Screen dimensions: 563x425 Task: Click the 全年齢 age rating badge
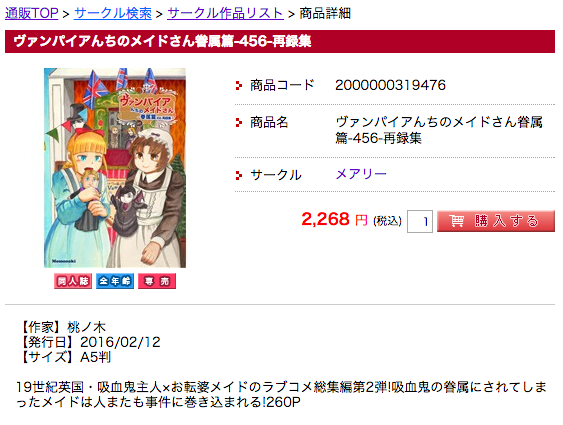tap(115, 281)
